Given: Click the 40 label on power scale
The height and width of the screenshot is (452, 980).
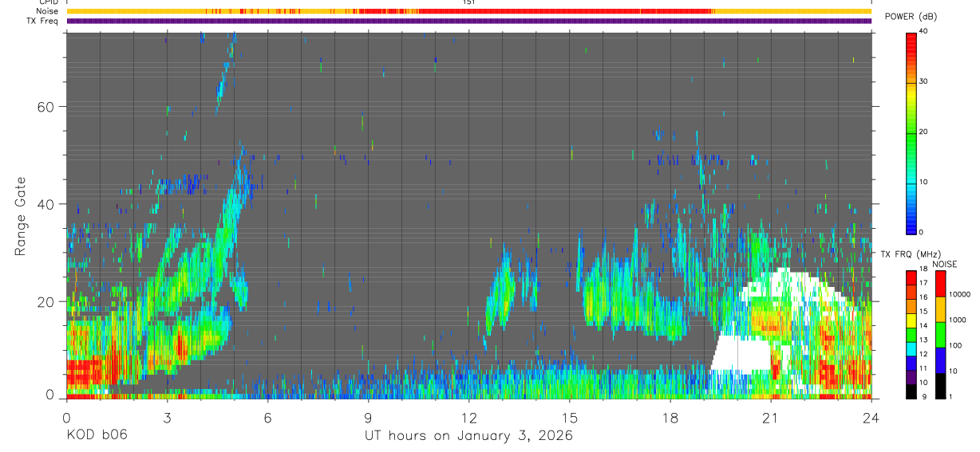Looking at the screenshot, I should coord(923,32).
